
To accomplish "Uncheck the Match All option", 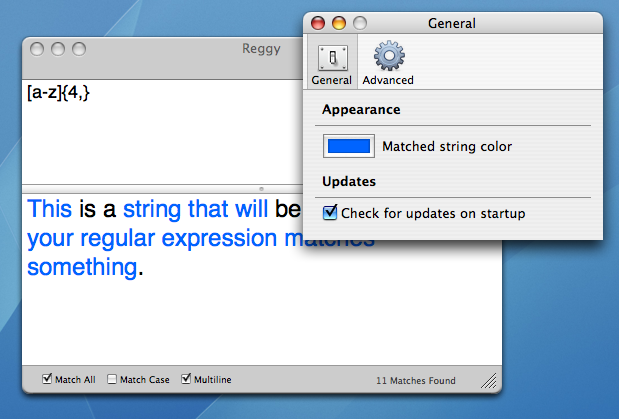I will click(x=47, y=379).
